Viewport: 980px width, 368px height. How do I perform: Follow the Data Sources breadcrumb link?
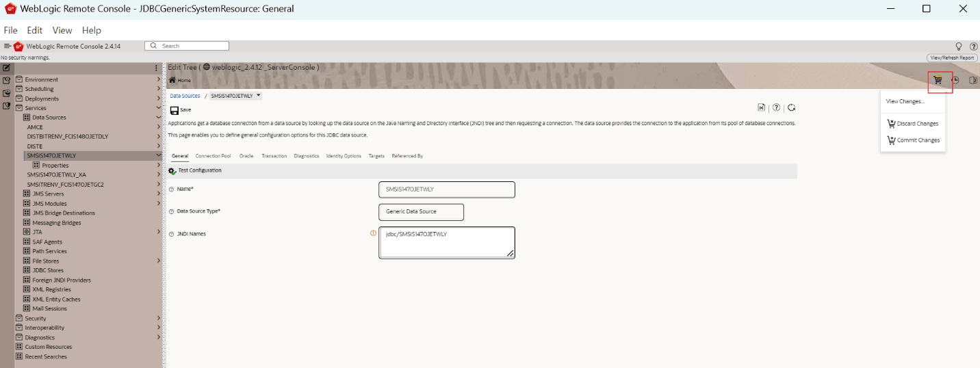(185, 96)
